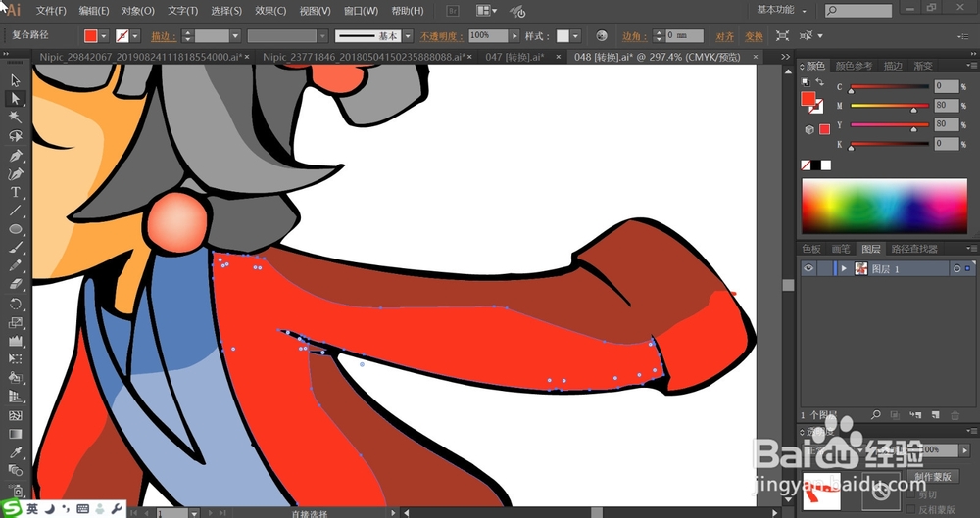Open the 样式 graphic style dropdown

point(575,35)
